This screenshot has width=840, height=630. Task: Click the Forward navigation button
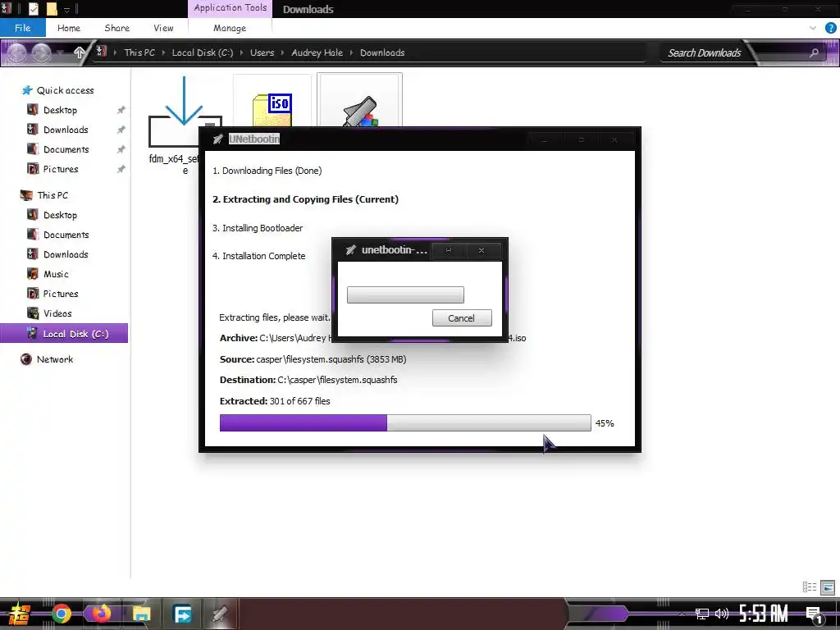point(41,52)
